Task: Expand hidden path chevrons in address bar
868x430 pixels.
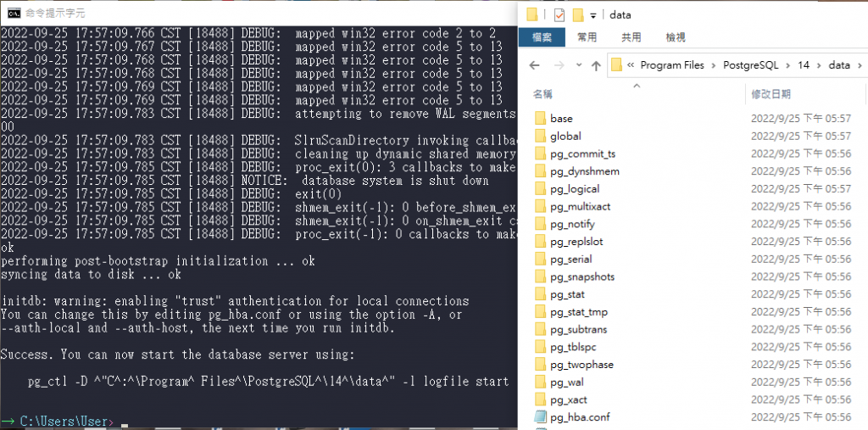Action: (631, 65)
